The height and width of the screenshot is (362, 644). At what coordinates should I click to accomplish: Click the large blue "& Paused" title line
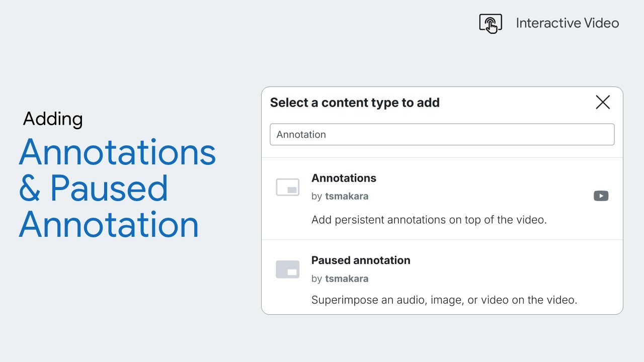(94, 189)
